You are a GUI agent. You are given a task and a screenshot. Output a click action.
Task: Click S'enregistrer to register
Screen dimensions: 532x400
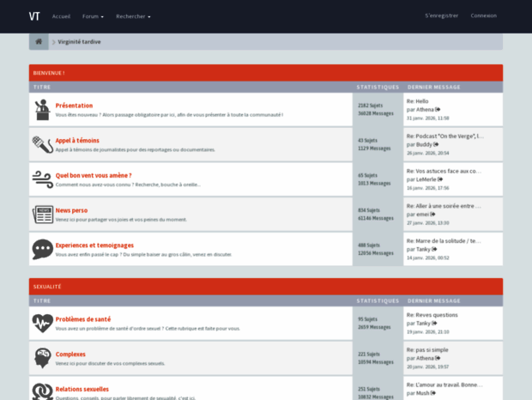point(442,15)
